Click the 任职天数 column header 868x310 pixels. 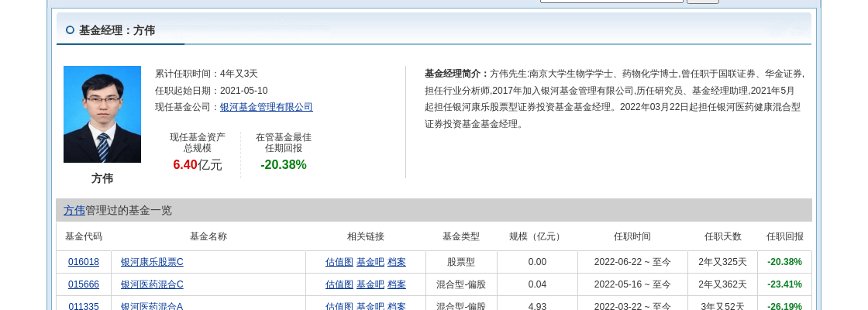723,236
